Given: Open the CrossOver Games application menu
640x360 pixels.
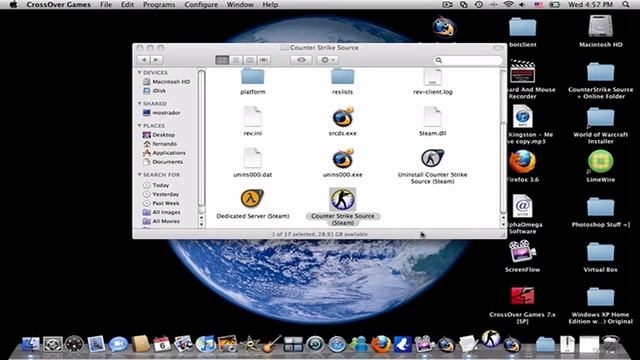Looking at the screenshot, I should pyautogui.click(x=59, y=5).
